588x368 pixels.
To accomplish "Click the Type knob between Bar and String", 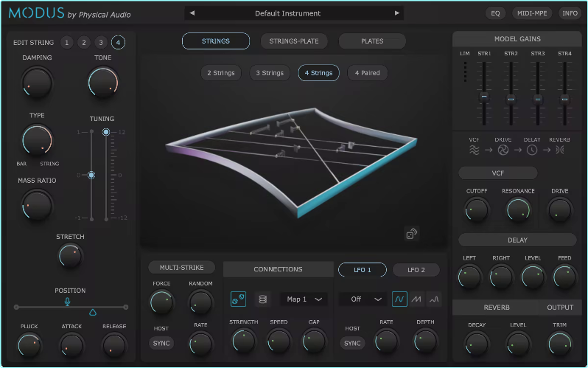I will coord(37,140).
